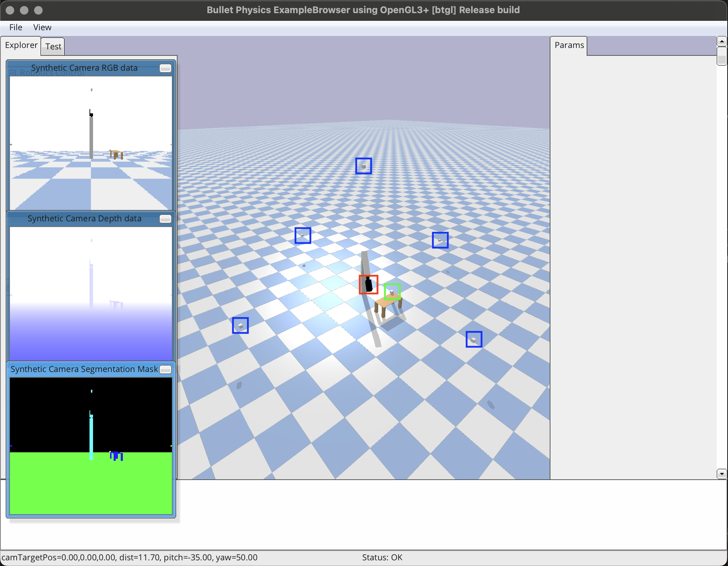This screenshot has width=728, height=566.
Task: Open the File menu
Action: 15,27
